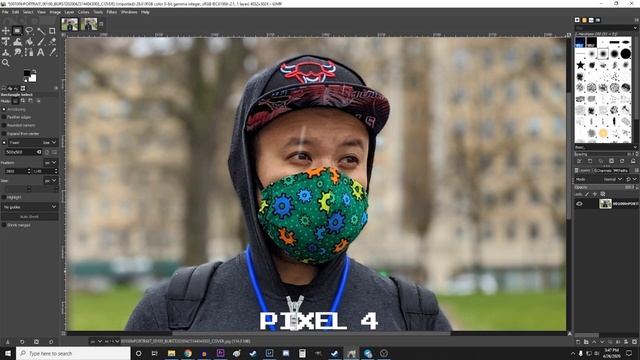Screen dimensions: 640x360
Task: Select the Crop tool
Action: (x=52, y=31)
